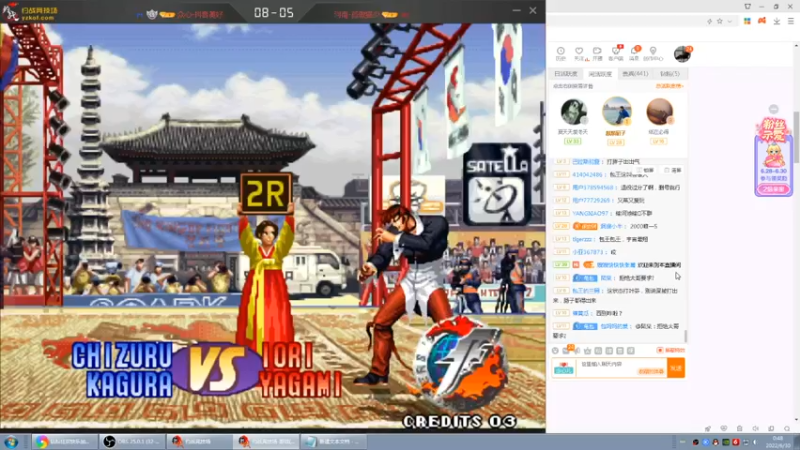800x450 pixels.
Task: Open the orange ranking link beside the activity hint
Action: tap(669, 86)
